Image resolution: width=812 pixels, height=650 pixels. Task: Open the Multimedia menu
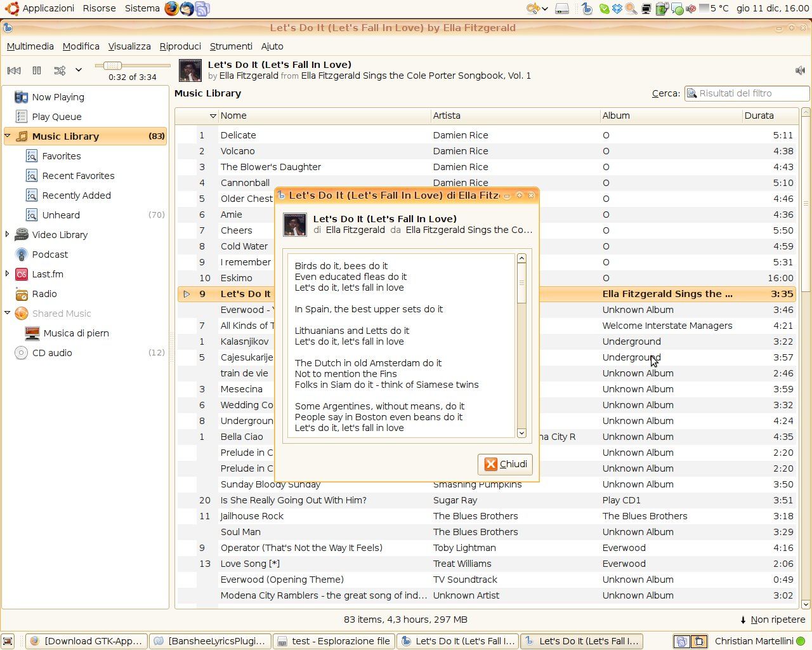[30, 46]
